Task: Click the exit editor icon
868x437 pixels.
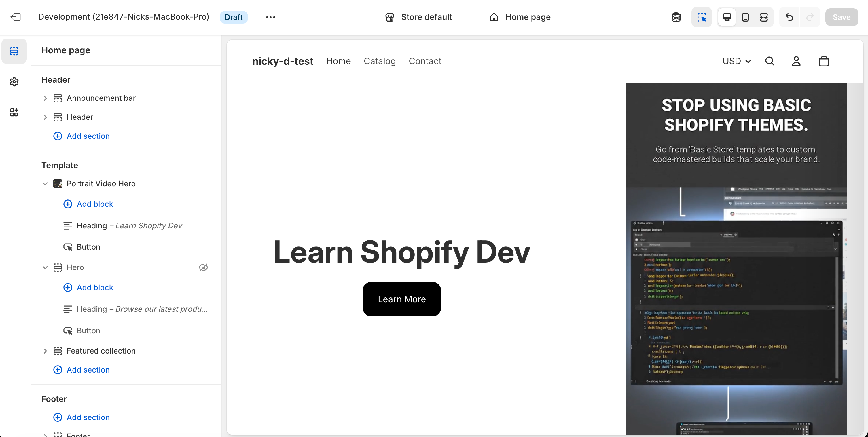Action: pos(16,17)
